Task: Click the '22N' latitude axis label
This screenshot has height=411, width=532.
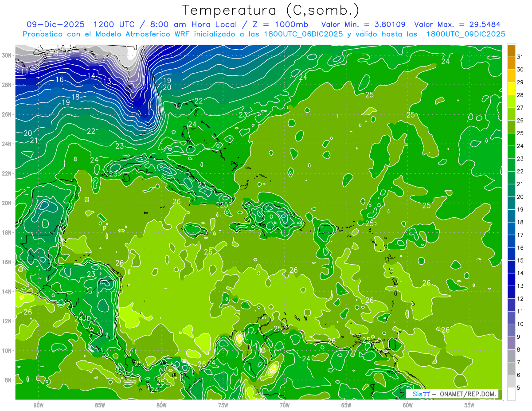Action: [7, 173]
